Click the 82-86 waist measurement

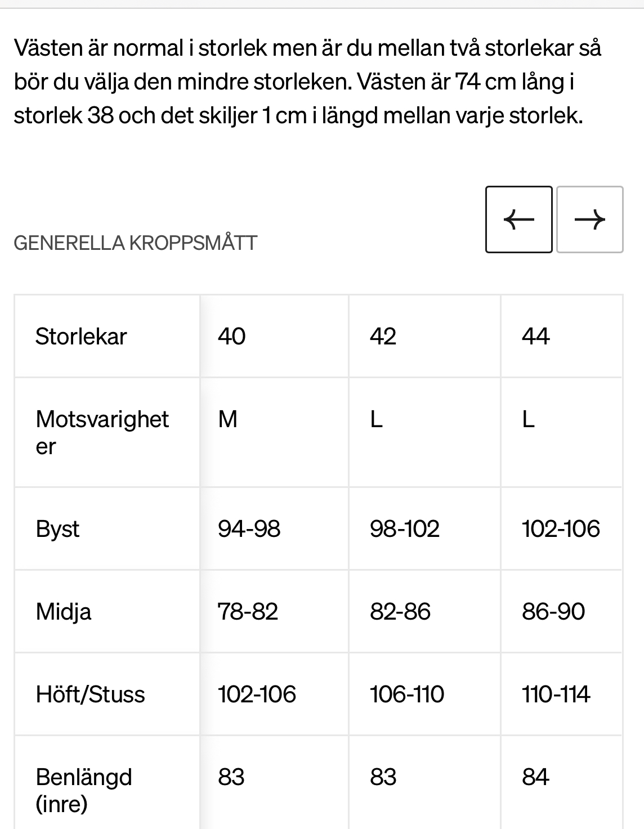pyautogui.click(x=400, y=612)
